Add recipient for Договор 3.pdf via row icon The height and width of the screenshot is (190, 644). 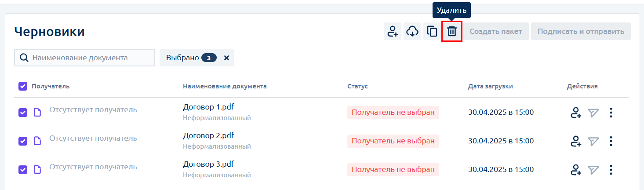575,170
